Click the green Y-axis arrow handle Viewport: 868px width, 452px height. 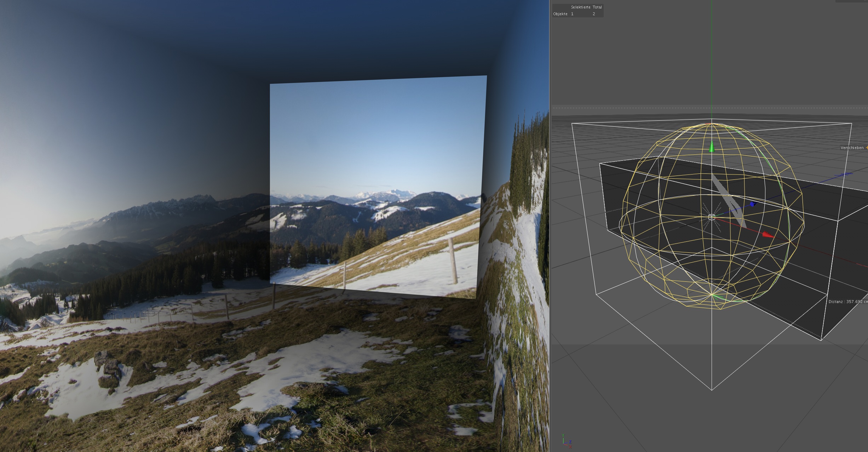coord(712,147)
